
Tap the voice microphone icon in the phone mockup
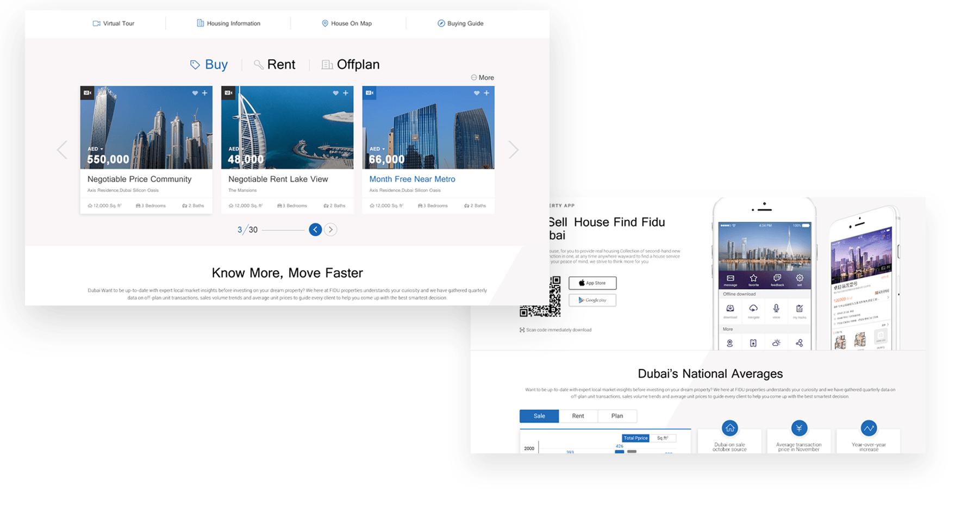tap(776, 308)
